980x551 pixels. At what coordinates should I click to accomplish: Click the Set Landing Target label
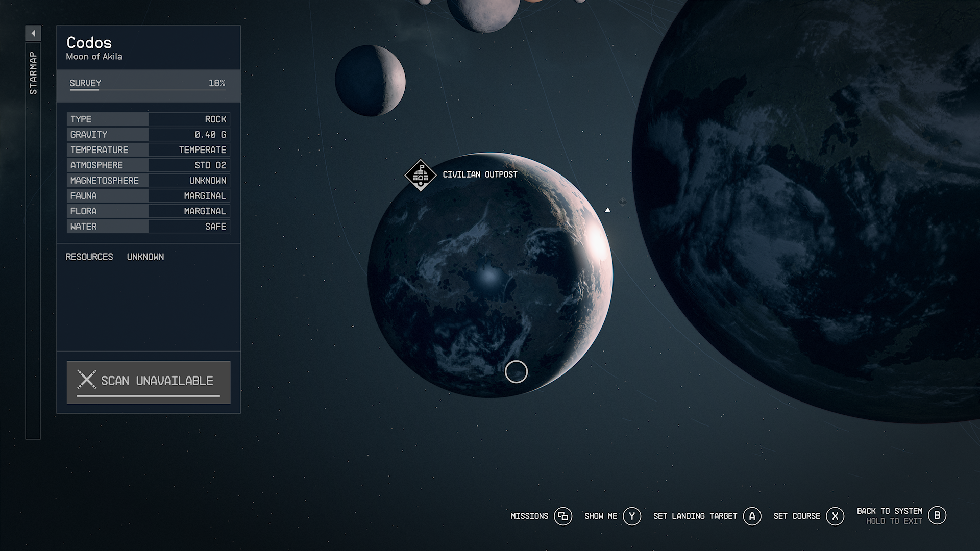(x=695, y=516)
